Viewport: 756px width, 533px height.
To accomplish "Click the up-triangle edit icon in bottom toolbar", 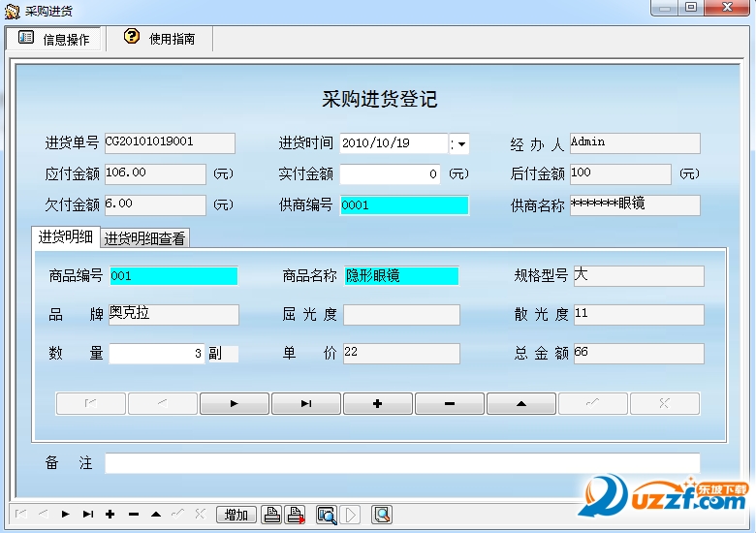I will (156, 515).
